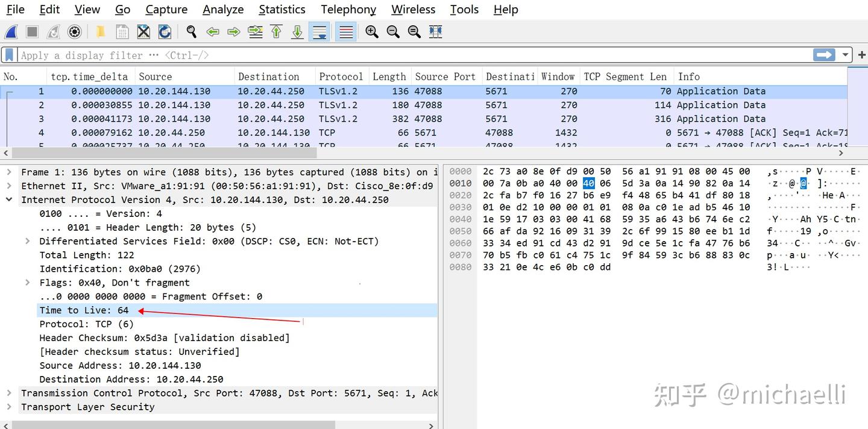Close the current capture file
868x429 pixels.
point(143,31)
